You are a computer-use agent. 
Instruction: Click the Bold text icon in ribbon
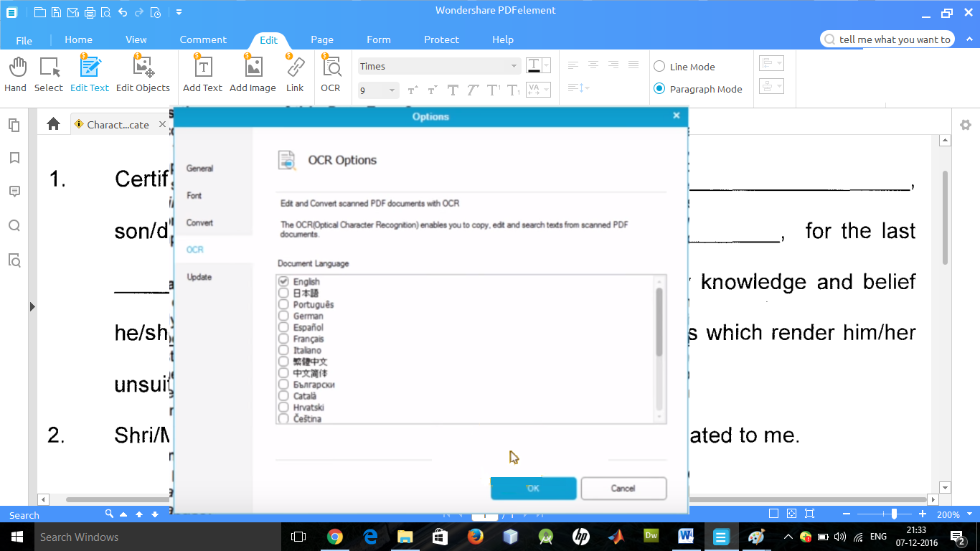click(x=453, y=90)
